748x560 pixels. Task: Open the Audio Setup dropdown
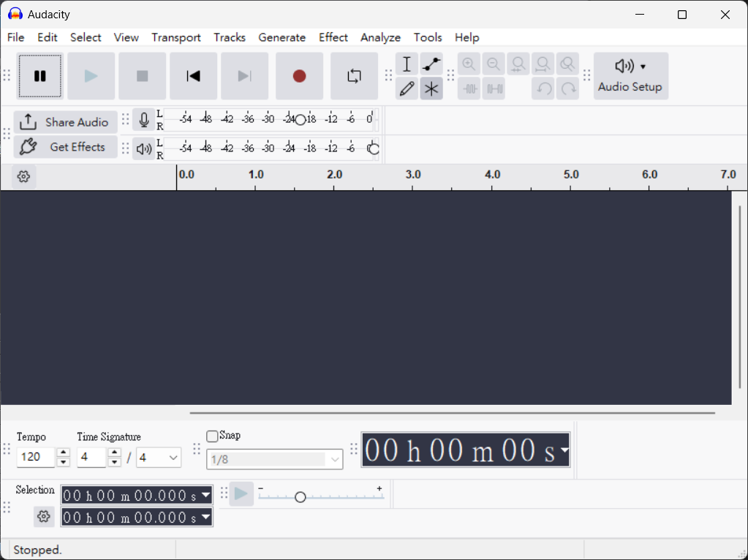(630, 76)
